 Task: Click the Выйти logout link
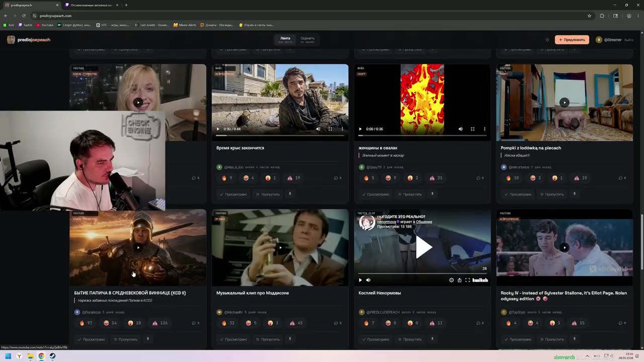coord(629,40)
